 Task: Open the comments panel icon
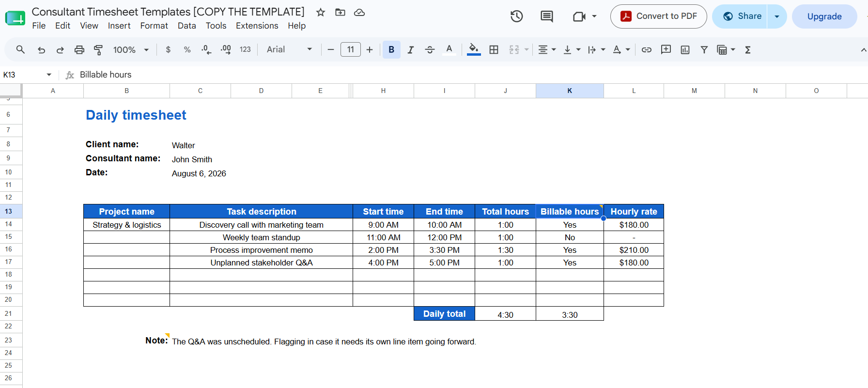coord(547,16)
